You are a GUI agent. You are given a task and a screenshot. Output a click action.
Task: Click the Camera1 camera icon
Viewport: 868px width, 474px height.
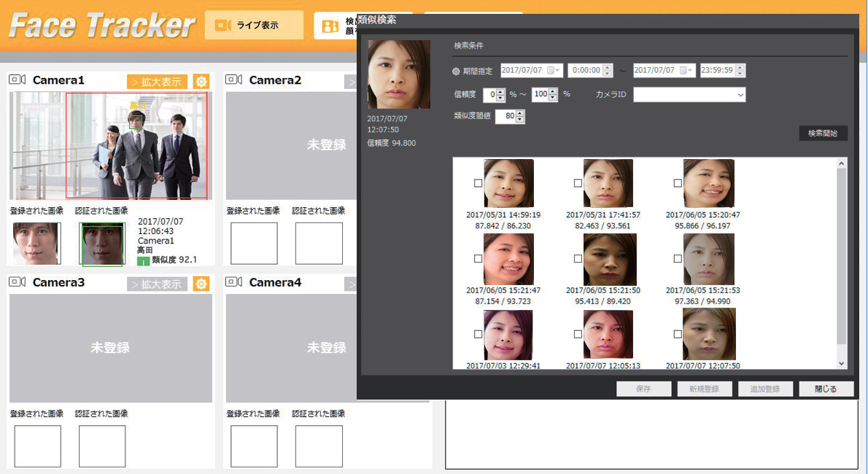click(18, 79)
